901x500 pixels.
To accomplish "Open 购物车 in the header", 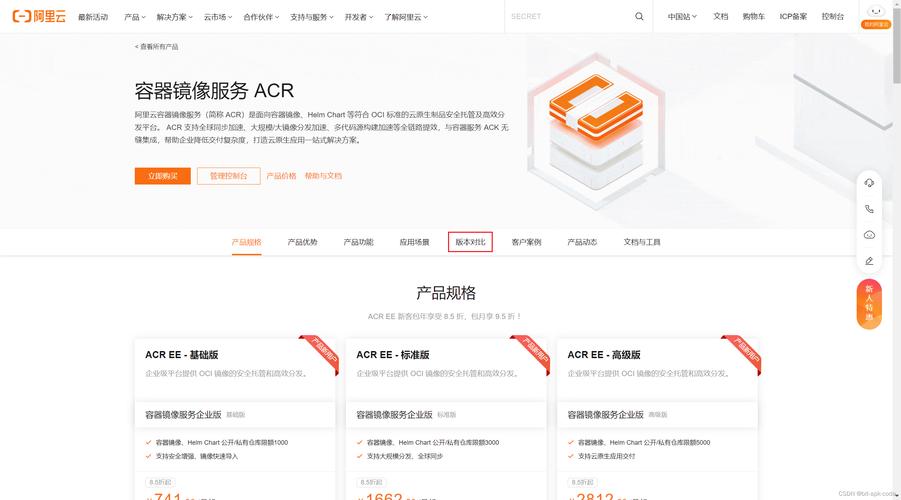I will (753, 17).
